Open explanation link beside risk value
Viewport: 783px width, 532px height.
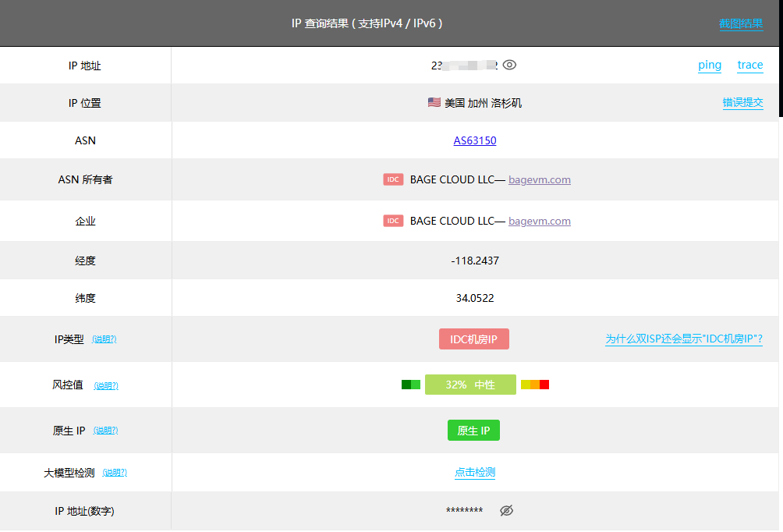click(x=106, y=385)
